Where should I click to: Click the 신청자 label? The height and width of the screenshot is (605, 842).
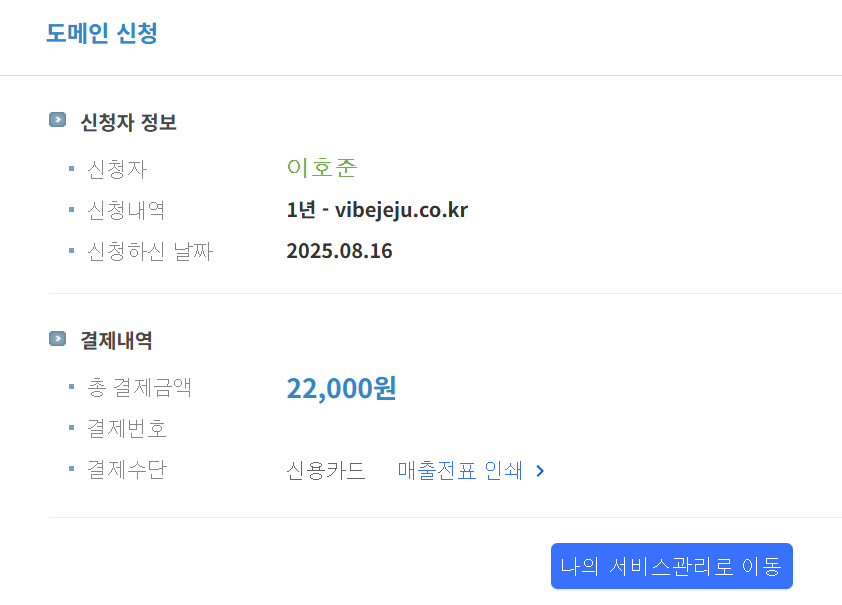point(117,170)
